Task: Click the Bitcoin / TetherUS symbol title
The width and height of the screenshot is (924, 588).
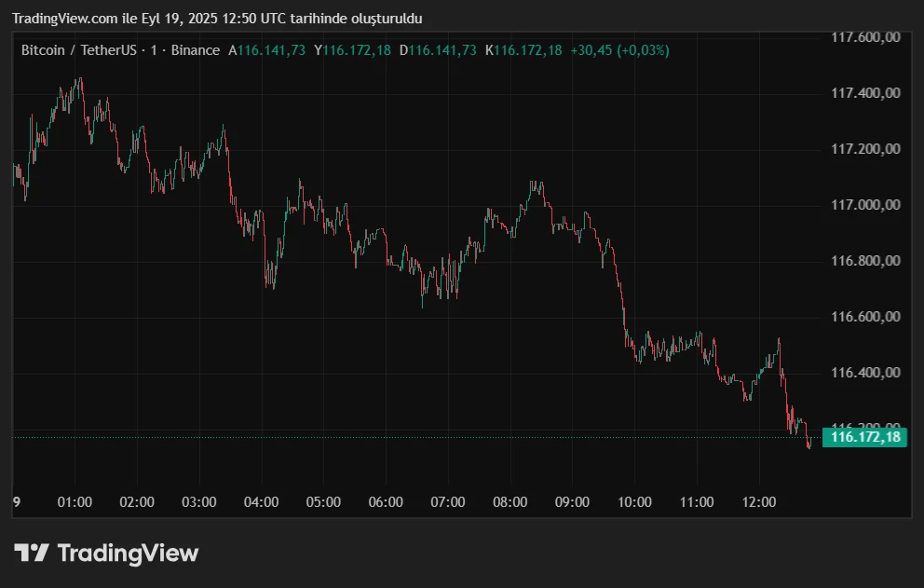Action: pos(79,50)
